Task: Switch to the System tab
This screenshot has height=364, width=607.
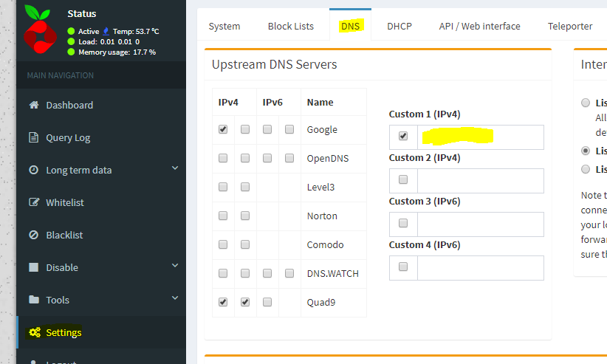Action: [x=224, y=26]
